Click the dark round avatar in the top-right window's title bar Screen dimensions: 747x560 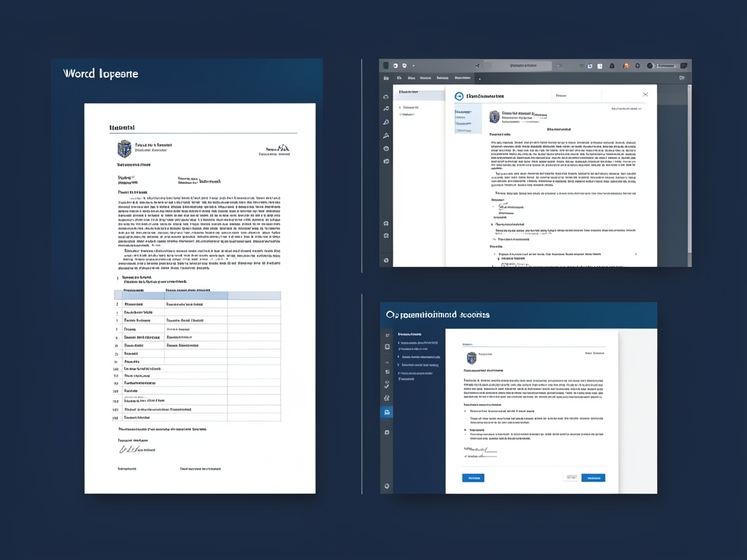click(x=649, y=66)
